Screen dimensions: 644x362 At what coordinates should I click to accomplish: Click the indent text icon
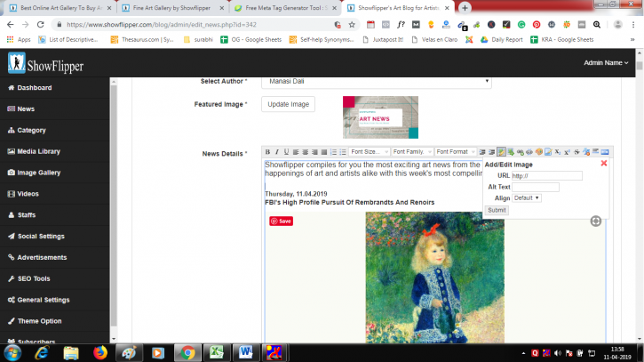coord(482,152)
